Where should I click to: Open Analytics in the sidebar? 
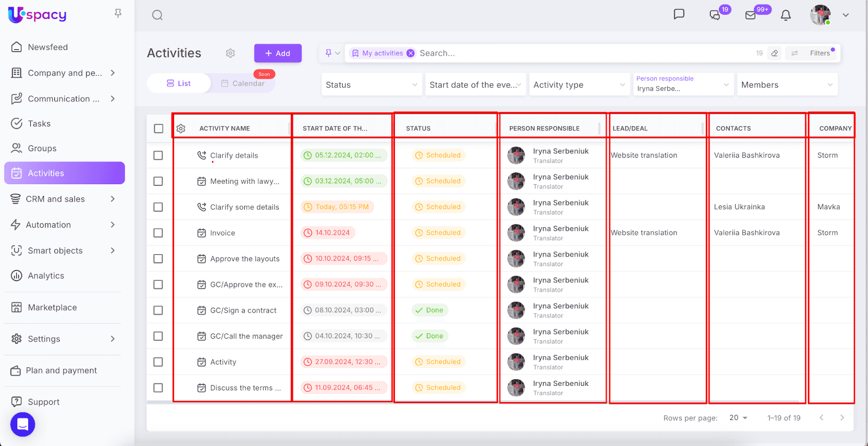coord(46,276)
